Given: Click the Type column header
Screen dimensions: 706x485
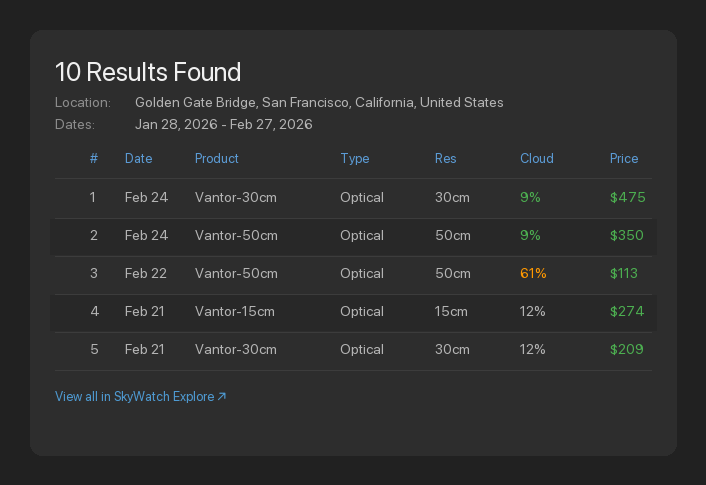Looking at the screenshot, I should (355, 158).
